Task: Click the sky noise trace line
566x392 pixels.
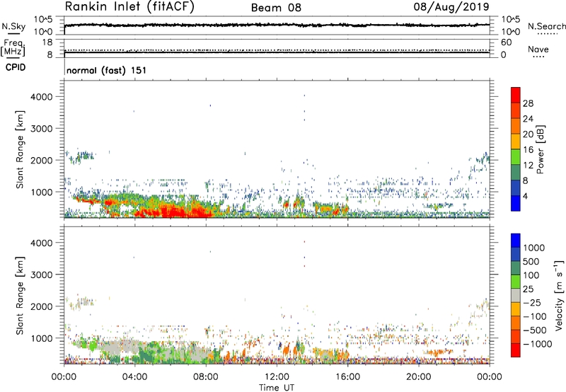Action: (x=277, y=25)
